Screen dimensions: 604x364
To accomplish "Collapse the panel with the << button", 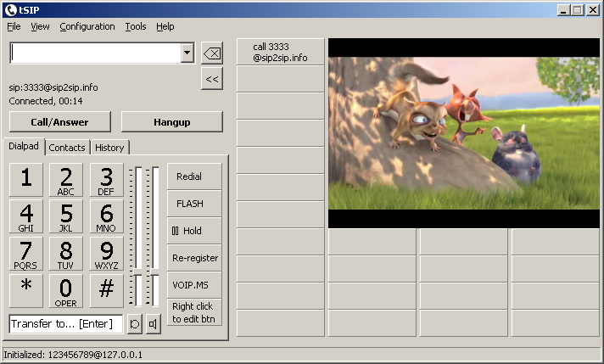I will point(212,79).
